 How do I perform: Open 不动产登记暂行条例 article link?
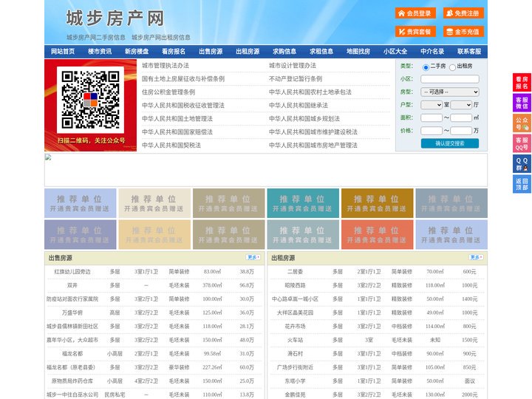tap(296, 79)
